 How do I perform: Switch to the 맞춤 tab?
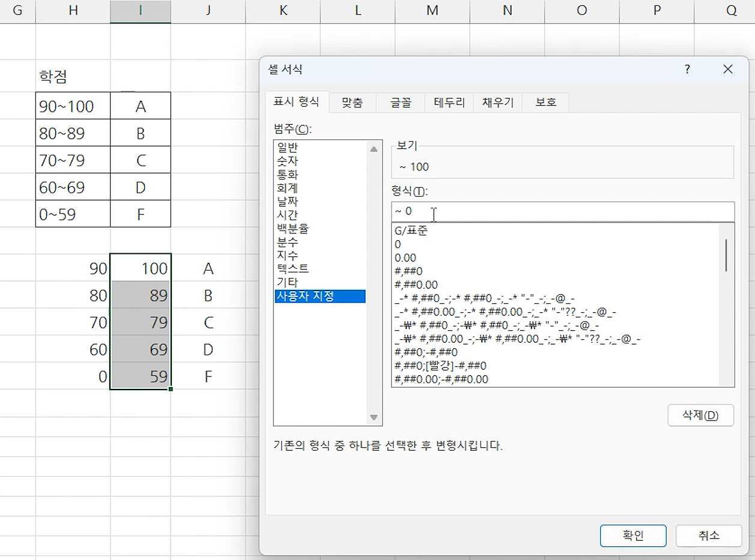(x=353, y=103)
